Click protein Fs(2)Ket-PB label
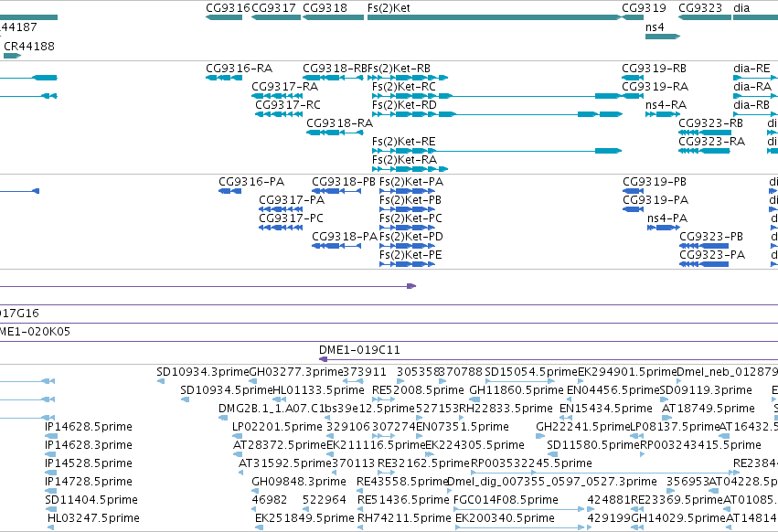Viewport: 778px width, 532px height. pos(410,200)
